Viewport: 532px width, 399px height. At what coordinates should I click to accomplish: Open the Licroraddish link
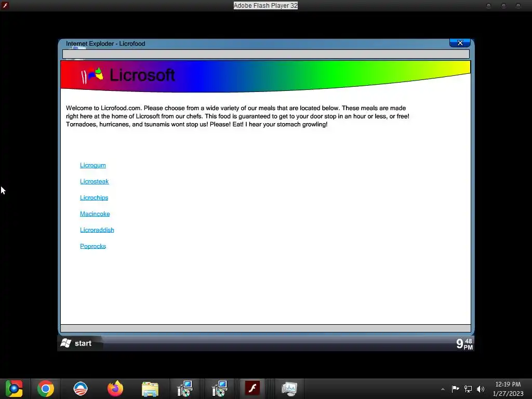(97, 230)
